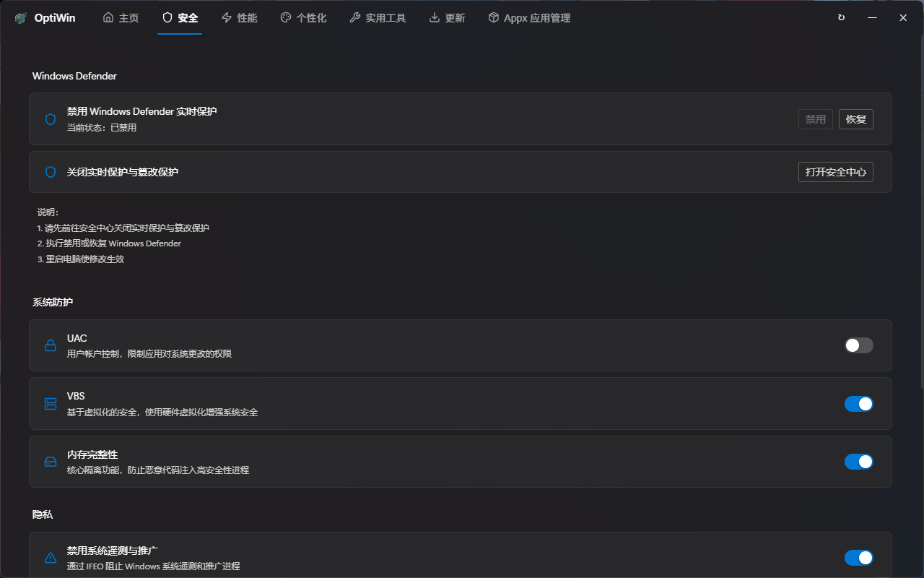Open the 主页 tab
This screenshot has height=578, width=924.
pos(121,18)
